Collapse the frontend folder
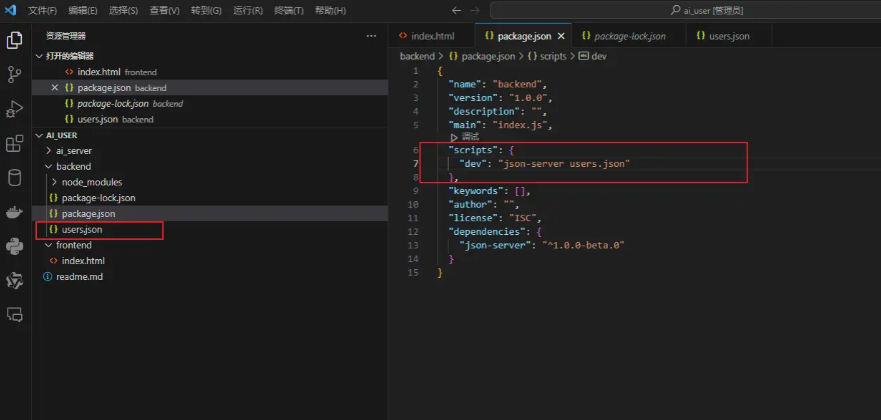Image resolution: width=881 pixels, height=420 pixels. (73, 245)
